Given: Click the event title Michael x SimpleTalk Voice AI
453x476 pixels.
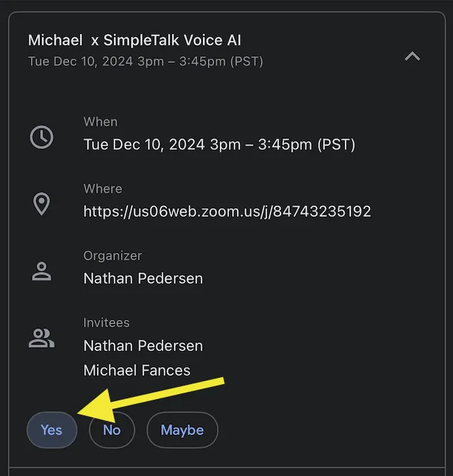Looking at the screenshot, I should click(134, 40).
